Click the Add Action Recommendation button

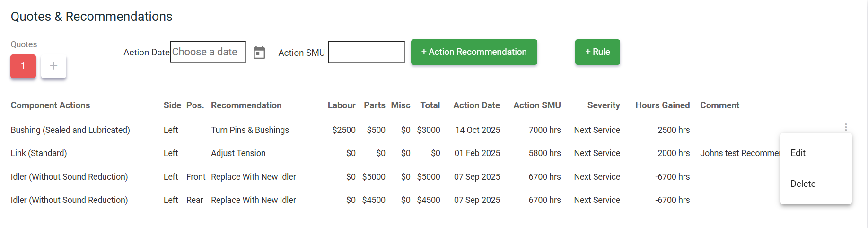pyautogui.click(x=474, y=52)
